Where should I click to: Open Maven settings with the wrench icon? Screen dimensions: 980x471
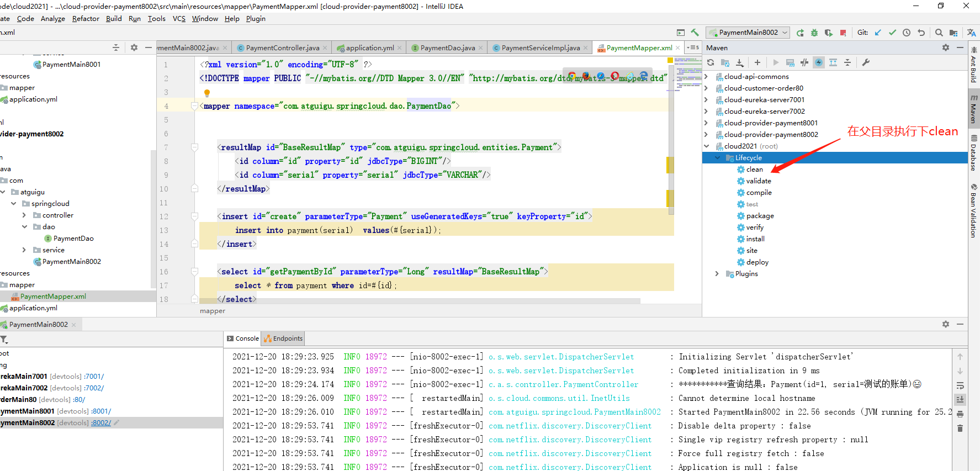[x=866, y=62]
